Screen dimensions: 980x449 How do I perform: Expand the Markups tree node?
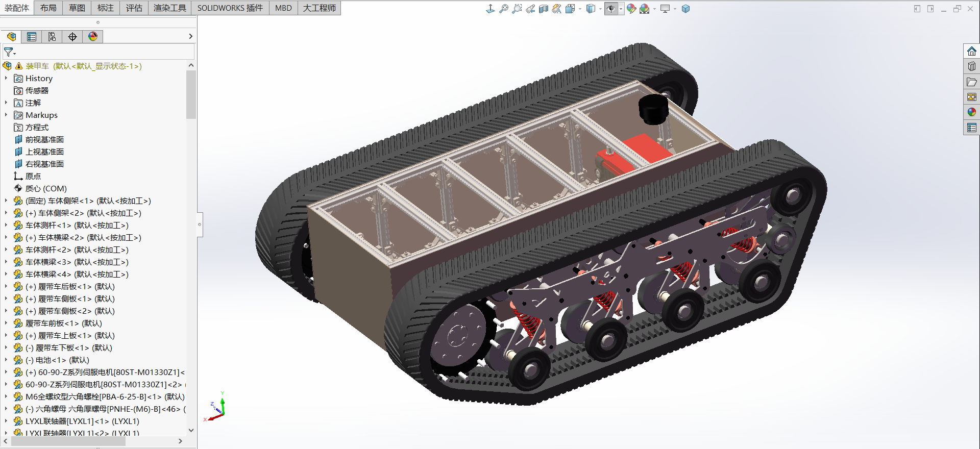(6, 115)
